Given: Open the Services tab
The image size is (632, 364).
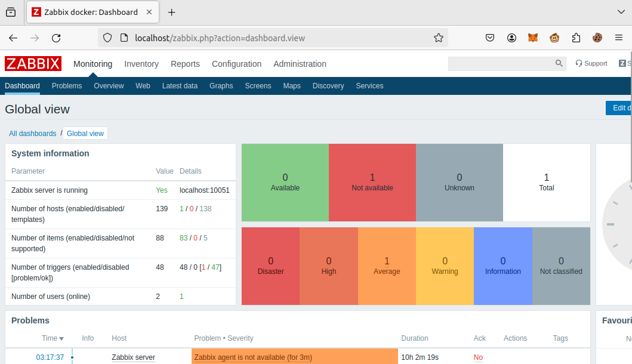Looking at the screenshot, I should (x=369, y=86).
